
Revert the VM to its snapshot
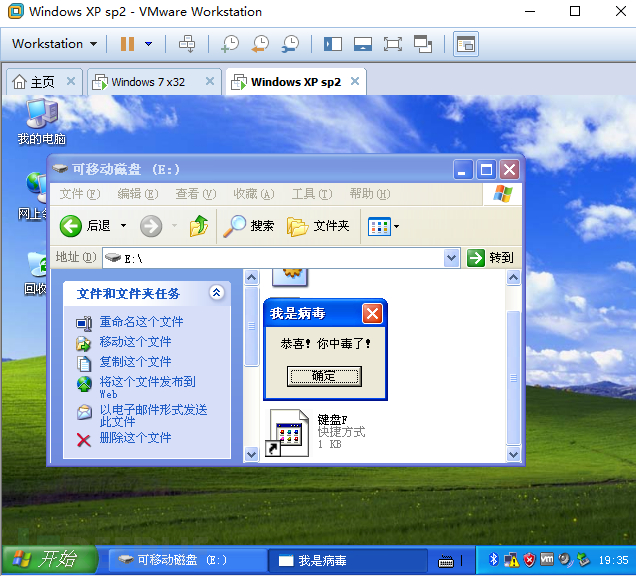click(260, 44)
